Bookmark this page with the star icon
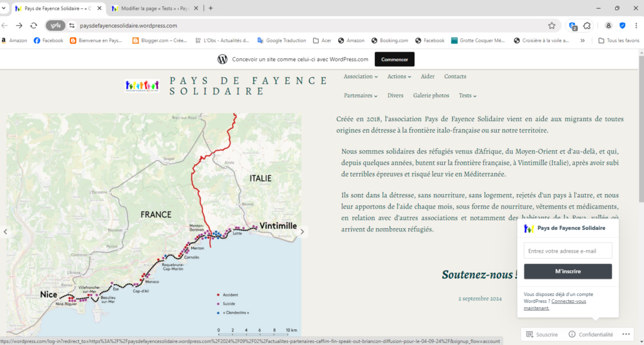 coord(552,26)
